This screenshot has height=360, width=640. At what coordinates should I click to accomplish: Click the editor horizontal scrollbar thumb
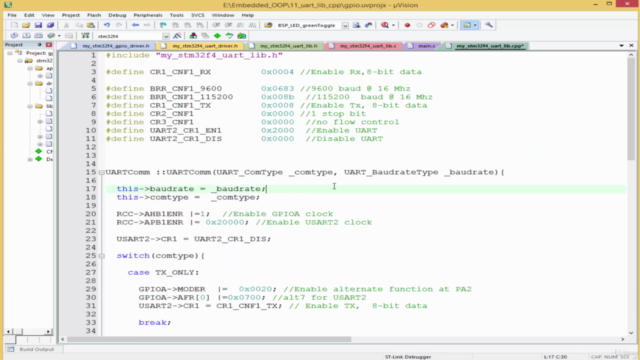(209, 339)
